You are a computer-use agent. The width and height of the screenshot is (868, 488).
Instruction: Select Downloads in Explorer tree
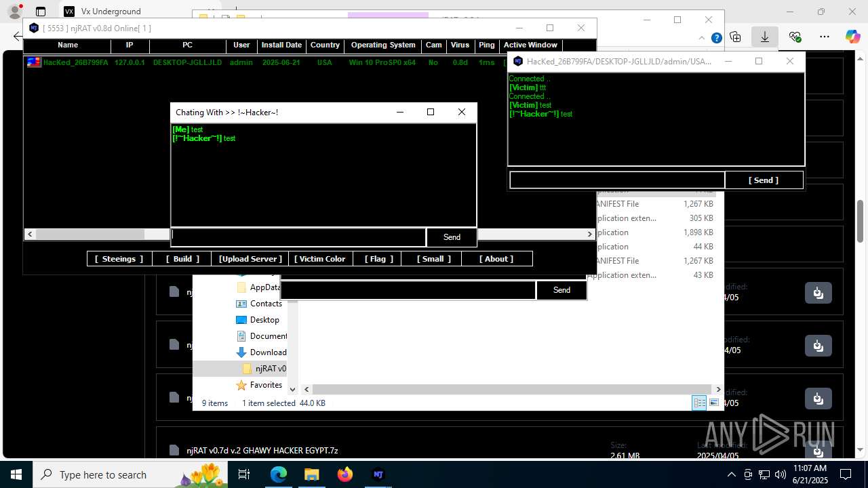click(x=269, y=352)
